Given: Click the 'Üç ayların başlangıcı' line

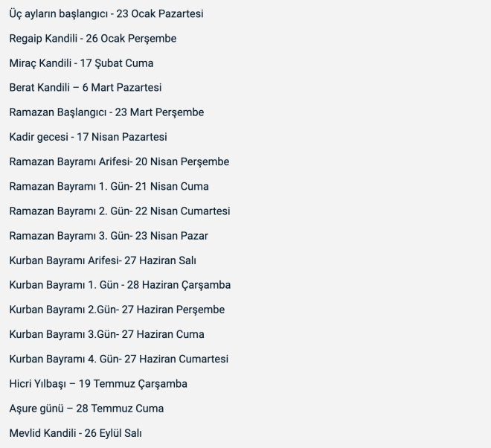Looking at the screenshot, I should (106, 14).
